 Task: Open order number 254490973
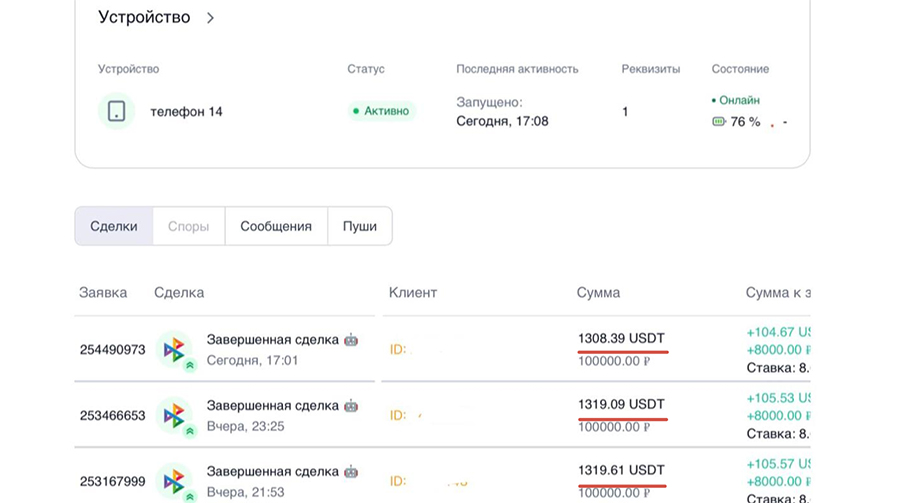tap(112, 349)
